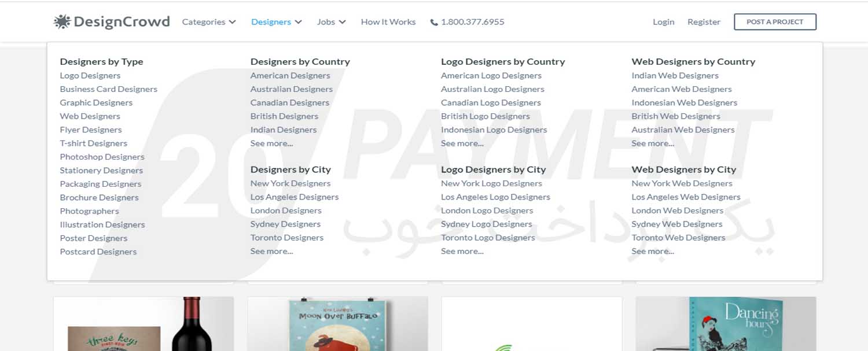Open Sydney Web Designers
Screen dimensions: 868x351
(x=677, y=224)
